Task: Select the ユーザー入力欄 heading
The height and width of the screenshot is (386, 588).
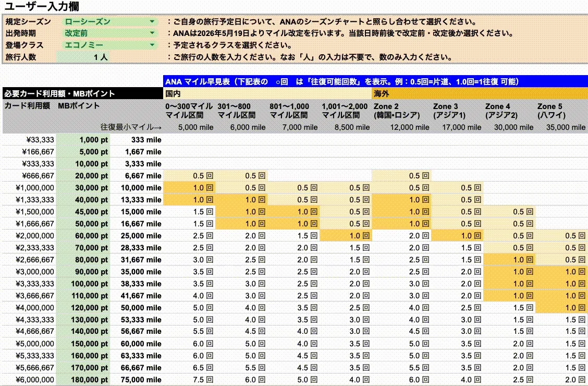Action: pyautogui.click(x=42, y=6)
